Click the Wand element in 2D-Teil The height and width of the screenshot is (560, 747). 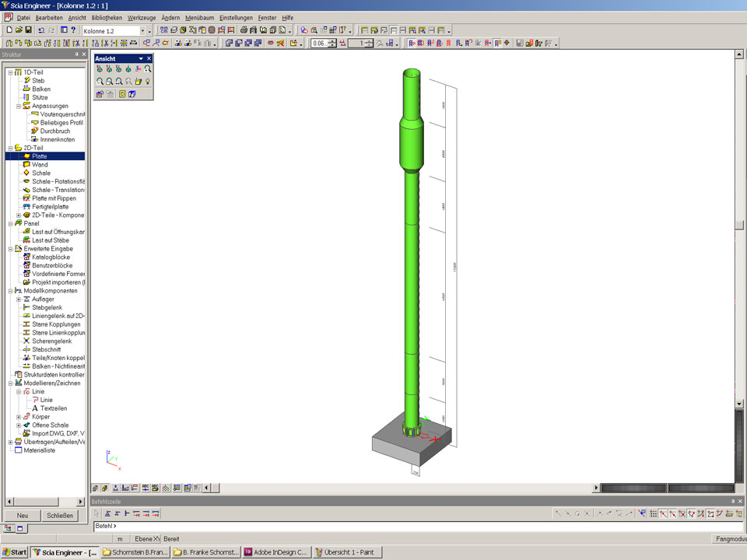tap(39, 165)
